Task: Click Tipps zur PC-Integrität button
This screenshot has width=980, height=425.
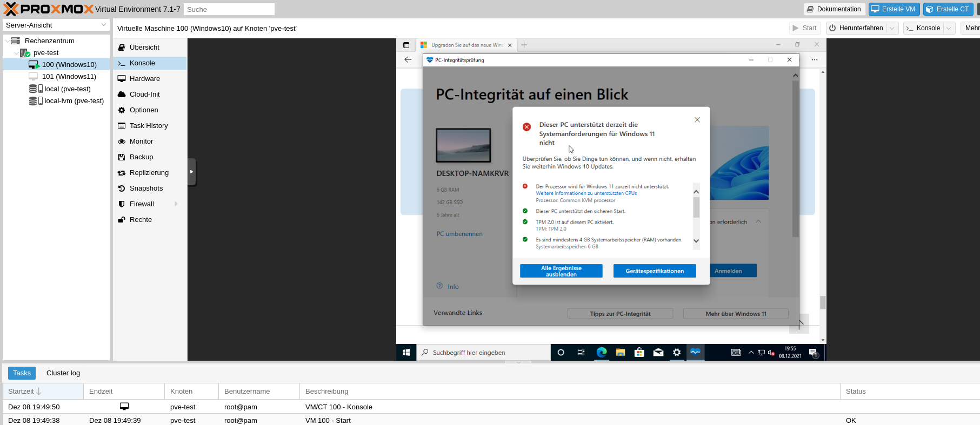Action: tap(620, 314)
